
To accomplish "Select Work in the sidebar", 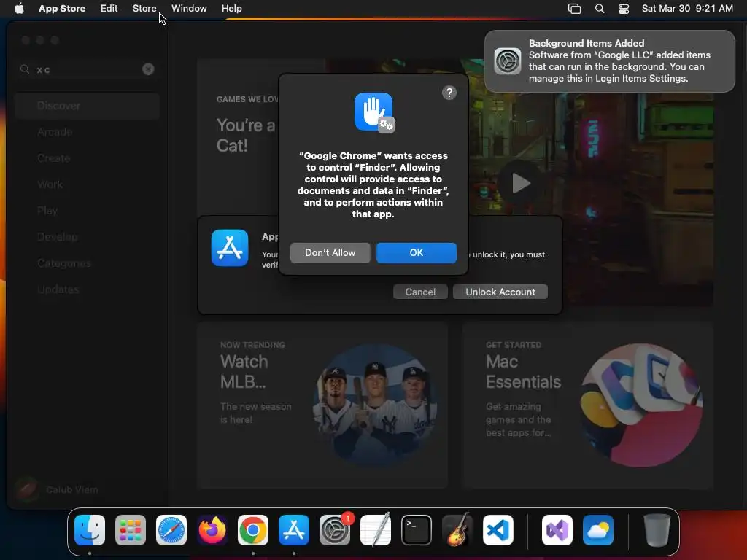I will 88,184.
